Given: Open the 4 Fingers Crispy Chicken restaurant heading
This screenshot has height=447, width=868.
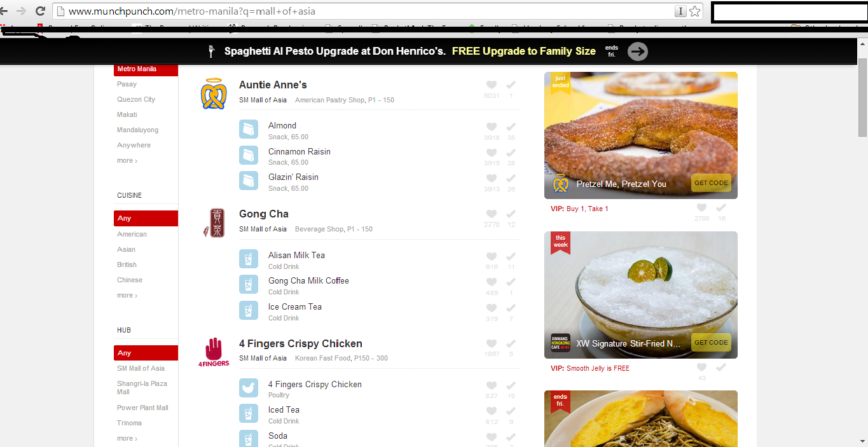Looking at the screenshot, I should coord(301,344).
